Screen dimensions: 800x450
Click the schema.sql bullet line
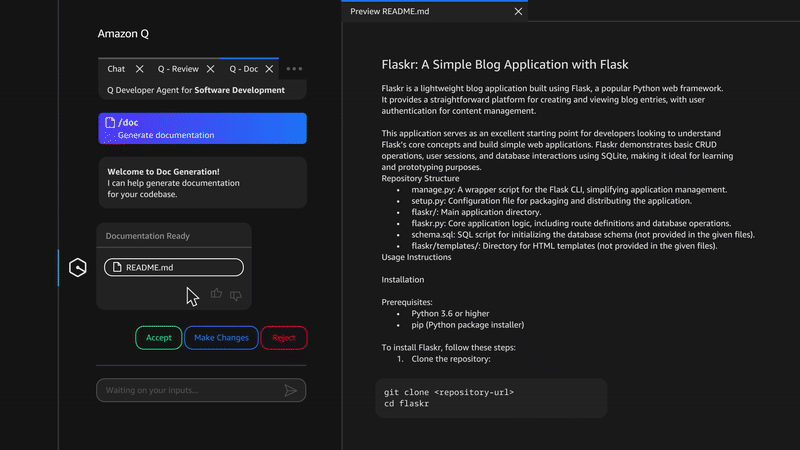583,235
